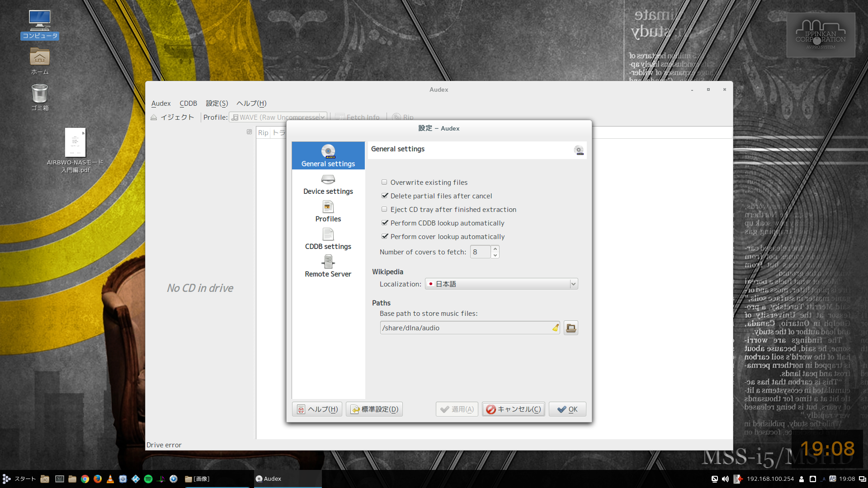868x488 pixels.
Task: Open Device settings page in sidebar
Action: [328, 185]
